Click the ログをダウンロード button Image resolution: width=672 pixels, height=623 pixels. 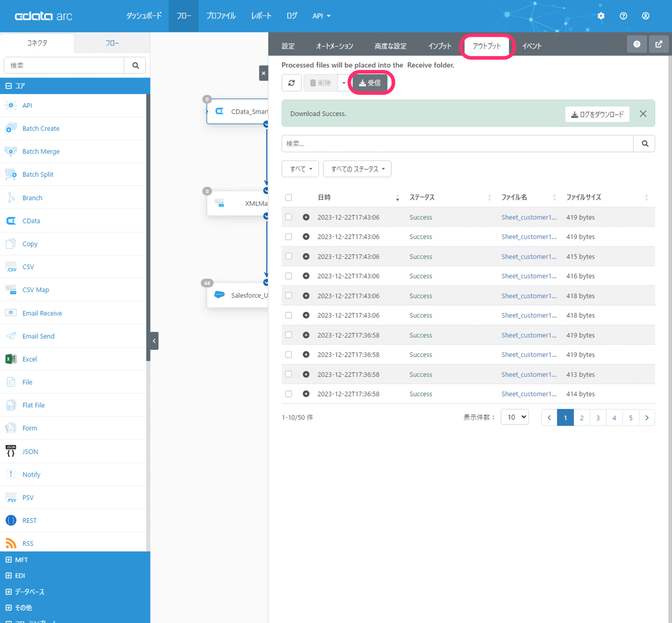click(597, 114)
